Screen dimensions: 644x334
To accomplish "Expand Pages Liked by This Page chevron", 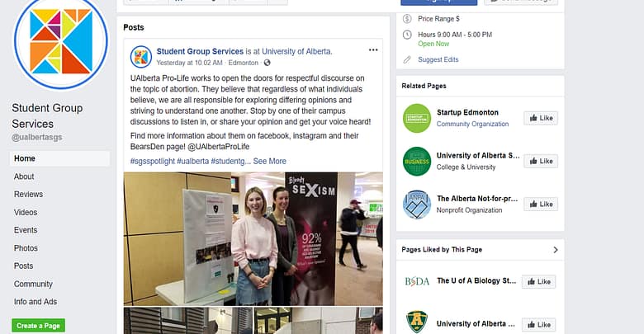I will point(556,250).
